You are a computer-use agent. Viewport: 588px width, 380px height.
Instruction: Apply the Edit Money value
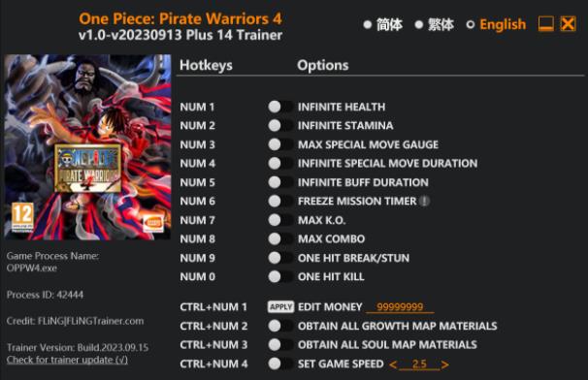pyautogui.click(x=280, y=307)
